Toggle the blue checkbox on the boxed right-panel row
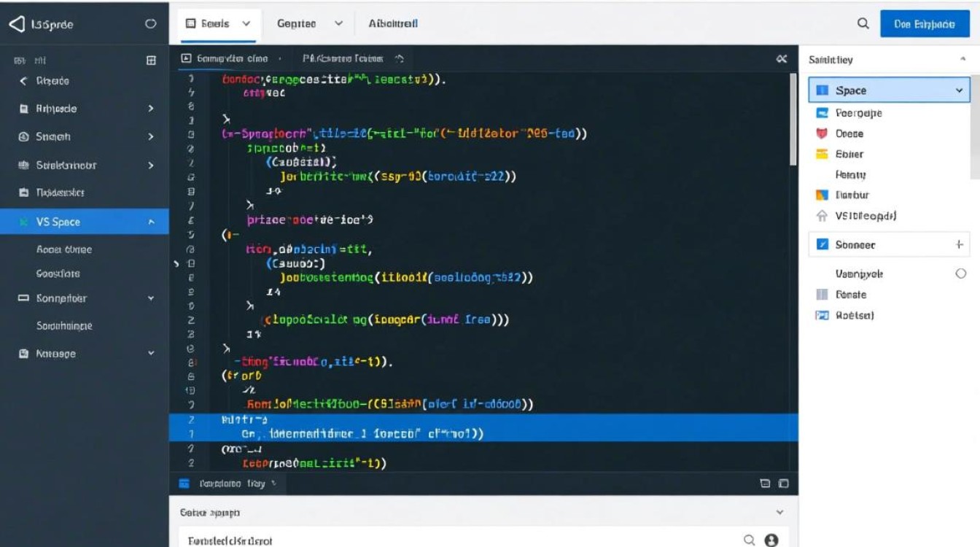980x547 pixels. pyautogui.click(x=822, y=245)
